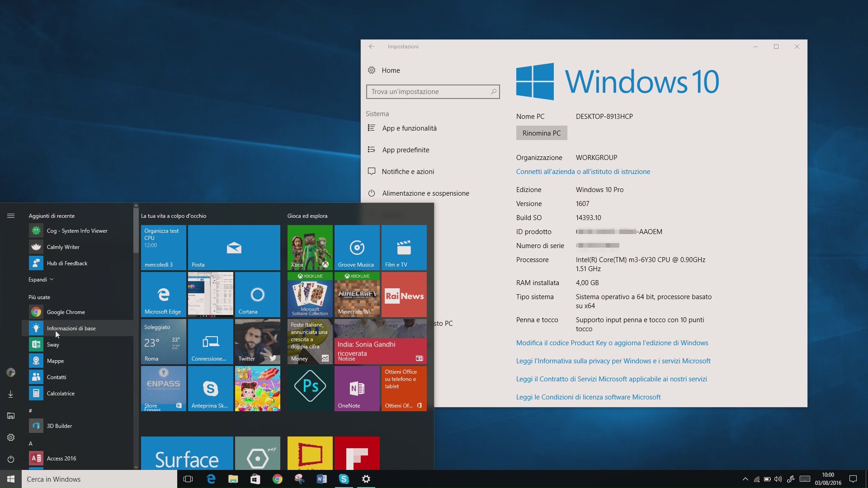The image size is (868, 488).
Task: Open Contatti app in start list
Action: click(x=77, y=377)
